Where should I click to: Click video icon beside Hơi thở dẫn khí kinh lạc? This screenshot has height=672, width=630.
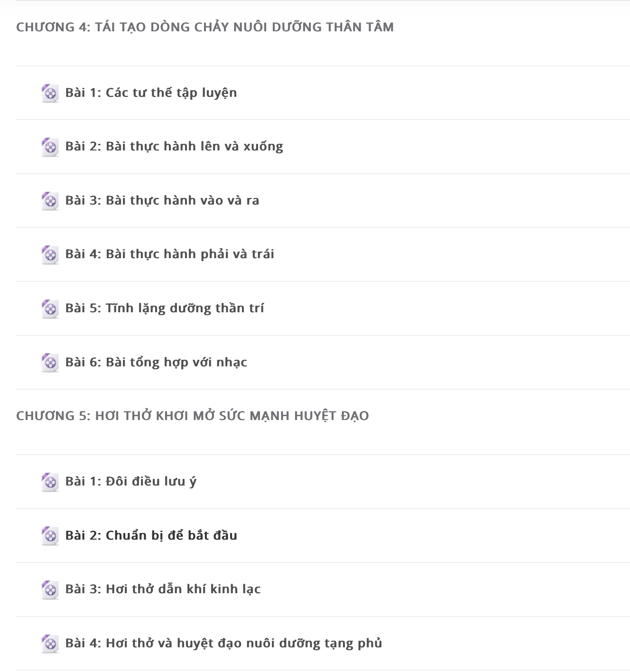(x=50, y=589)
